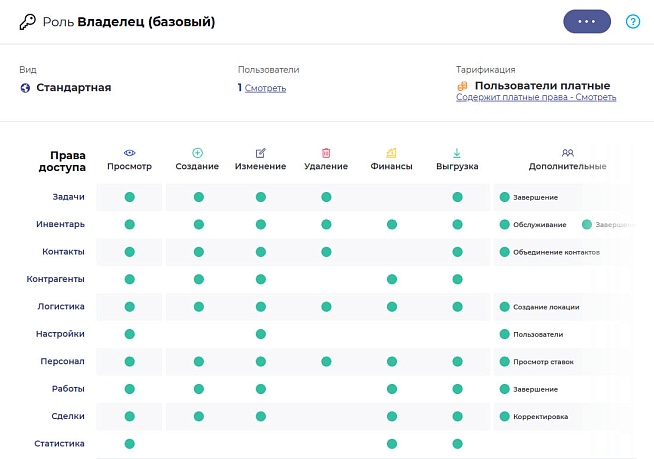Toggle Изменение permission for Контакты
This screenshot has height=459, width=654.
coord(261,252)
